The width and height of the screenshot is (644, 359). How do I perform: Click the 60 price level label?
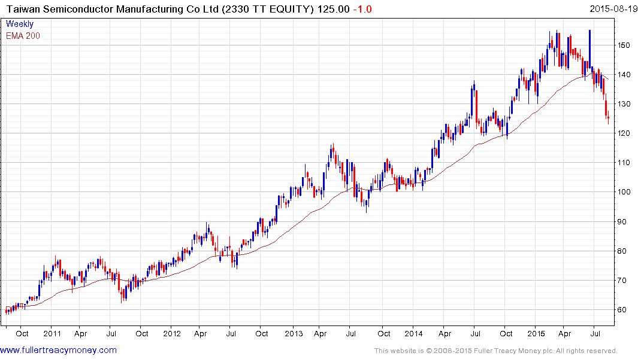[x=624, y=310]
